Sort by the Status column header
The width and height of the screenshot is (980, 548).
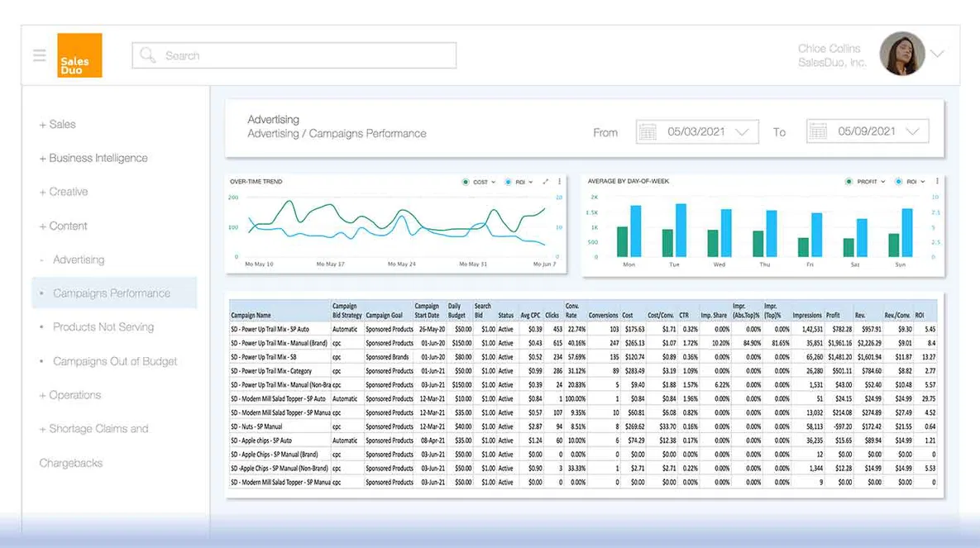[x=505, y=316]
